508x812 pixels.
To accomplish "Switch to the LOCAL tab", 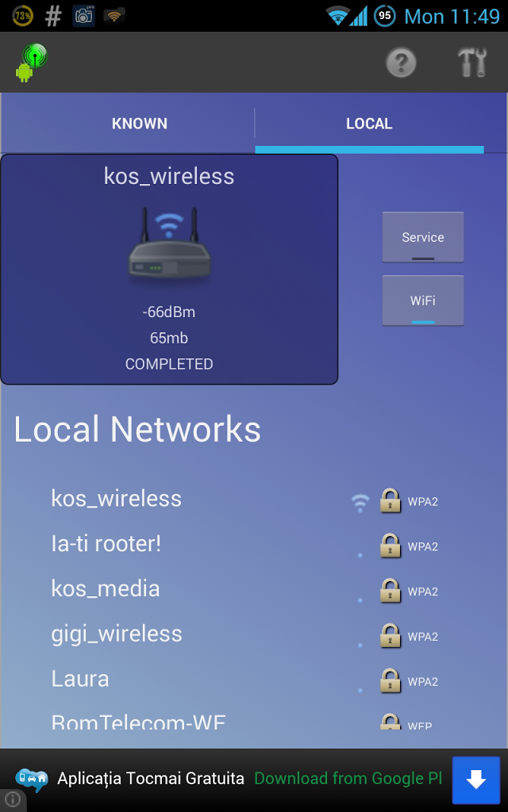I will [369, 124].
